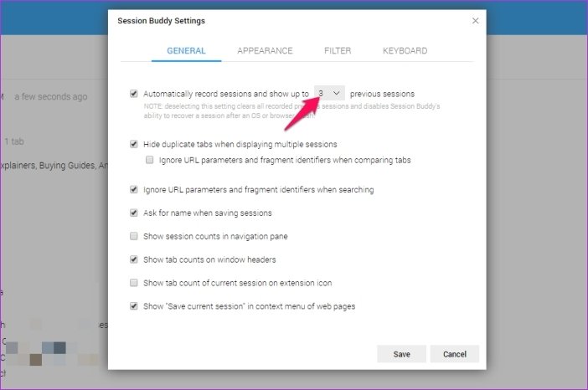
Task: Open the Appearance tab
Action: click(x=265, y=51)
